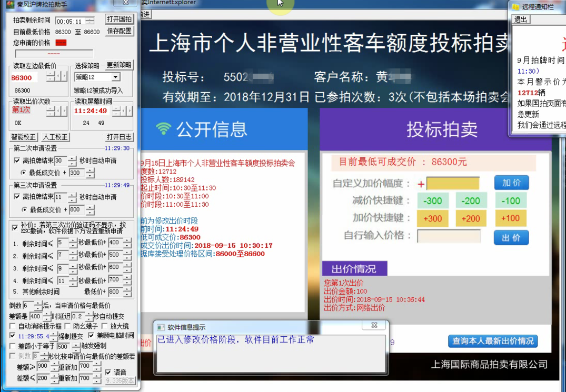Click left arrow in 读取出价次数 group
566x392 pixels.
coord(58,112)
